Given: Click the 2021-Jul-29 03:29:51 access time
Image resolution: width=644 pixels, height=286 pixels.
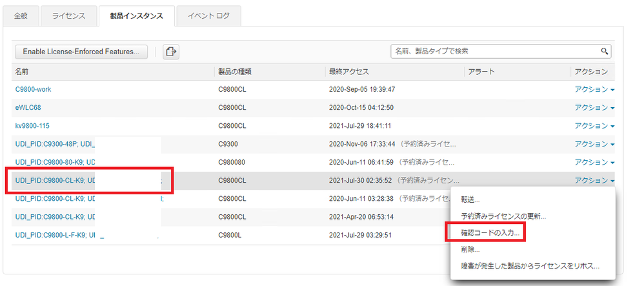Looking at the screenshot, I should (361, 235).
